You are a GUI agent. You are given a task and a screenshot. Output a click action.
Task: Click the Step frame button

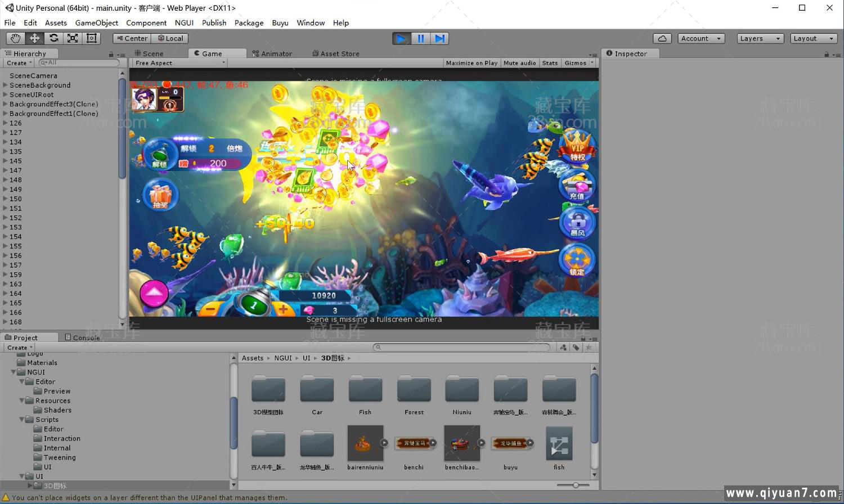pyautogui.click(x=439, y=38)
